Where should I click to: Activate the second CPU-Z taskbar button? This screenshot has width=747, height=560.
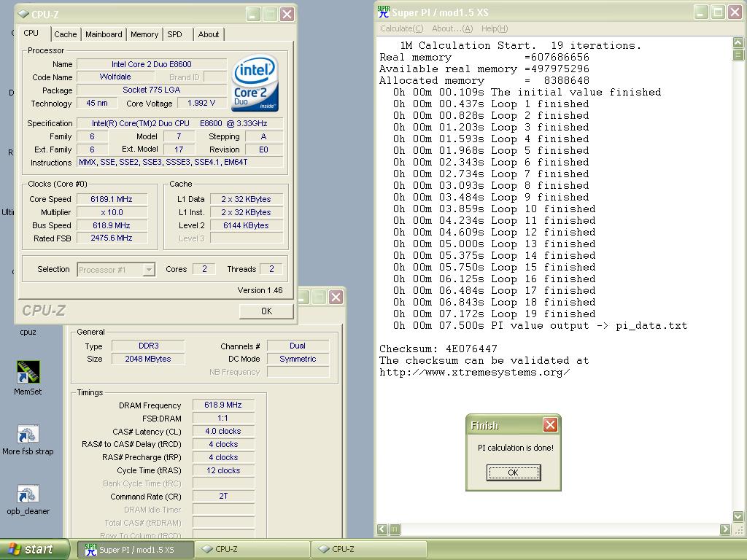[369, 550]
